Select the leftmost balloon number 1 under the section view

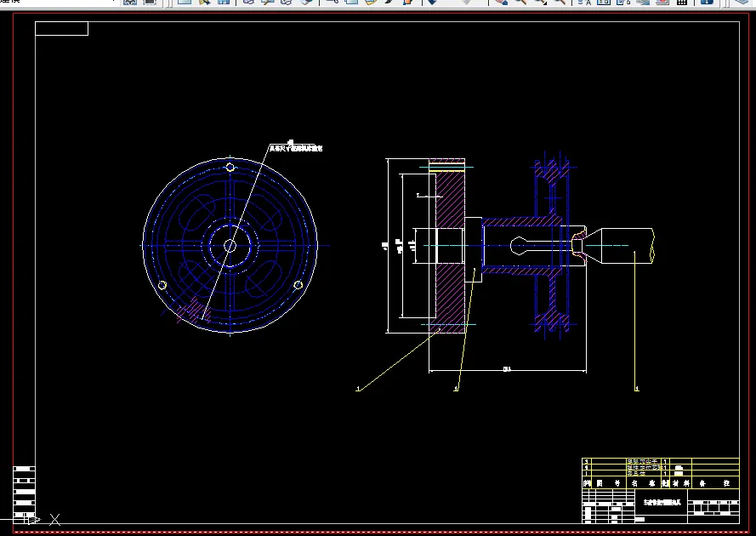tap(358, 389)
